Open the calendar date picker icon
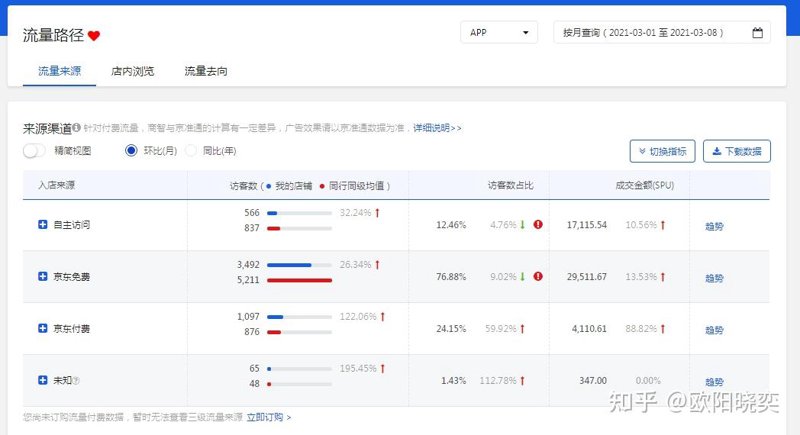This screenshot has width=800, height=435. pyautogui.click(x=758, y=33)
